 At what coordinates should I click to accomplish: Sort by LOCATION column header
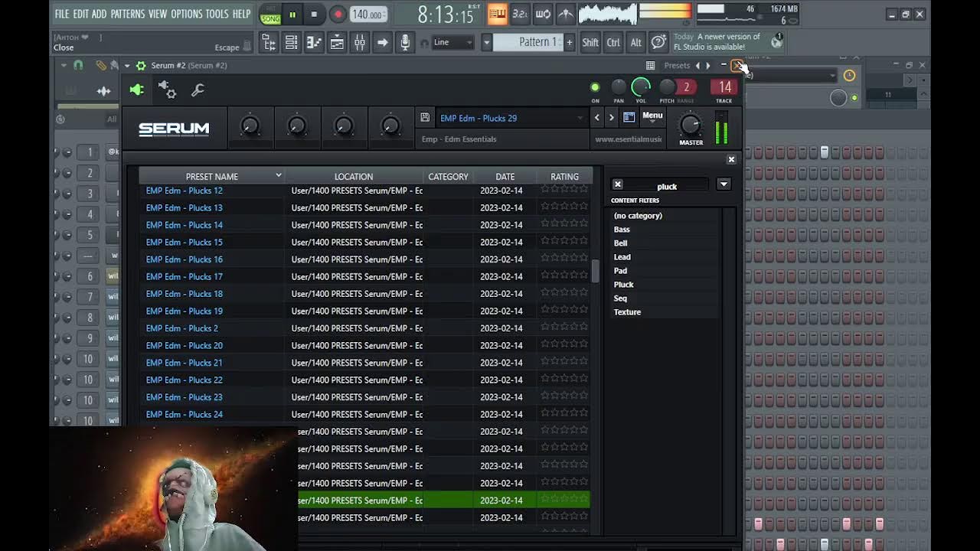pos(354,177)
